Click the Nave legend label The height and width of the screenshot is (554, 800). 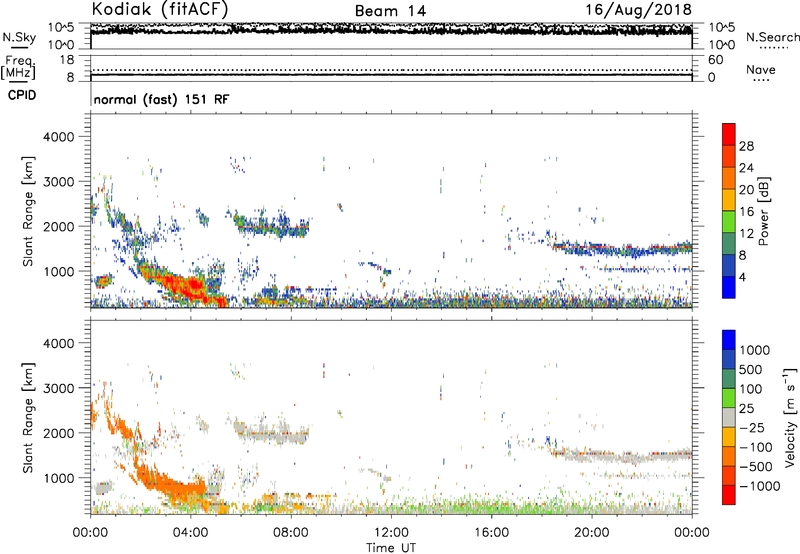coord(761,69)
